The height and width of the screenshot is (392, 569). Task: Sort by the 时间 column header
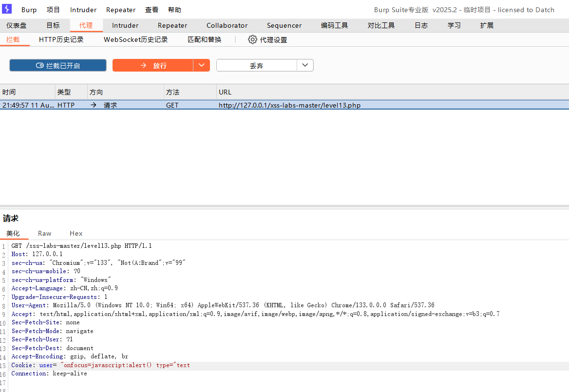28,92
